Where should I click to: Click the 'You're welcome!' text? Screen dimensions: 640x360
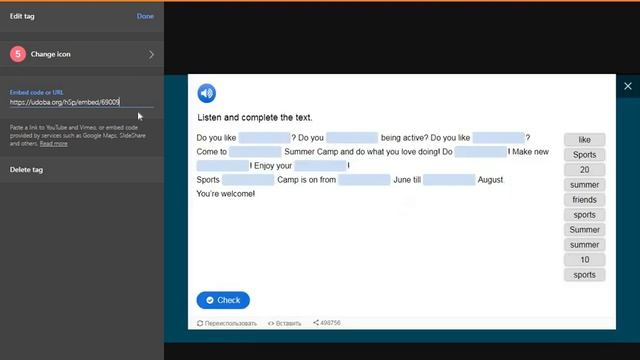point(226,194)
